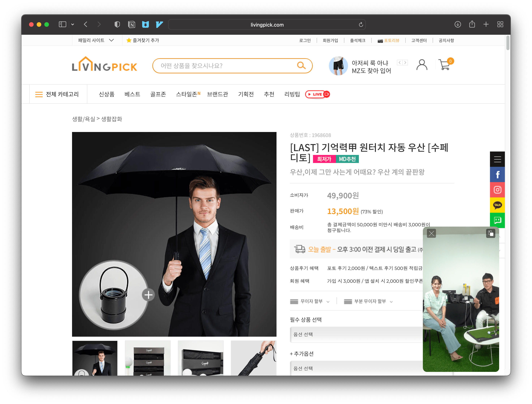Expand the 패밀리 사이트 dropdown
The image size is (532, 404).
pyautogui.click(x=96, y=40)
